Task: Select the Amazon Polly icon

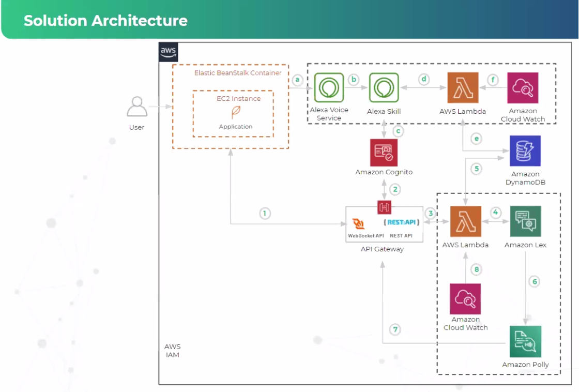Action: (x=525, y=341)
